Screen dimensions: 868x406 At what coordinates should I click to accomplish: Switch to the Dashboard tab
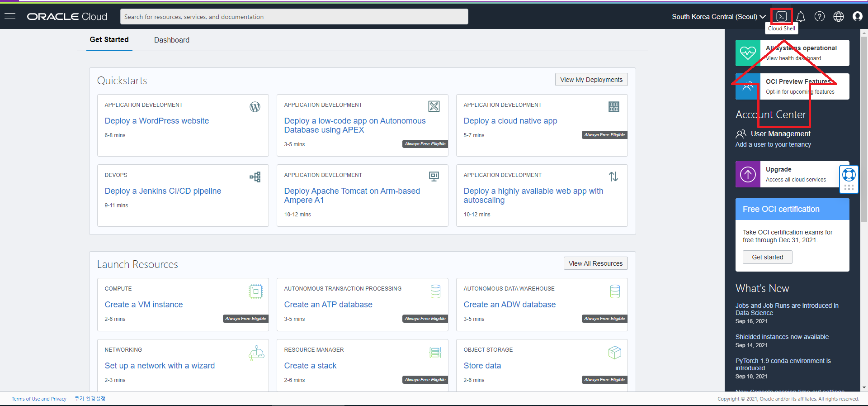pos(172,40)
